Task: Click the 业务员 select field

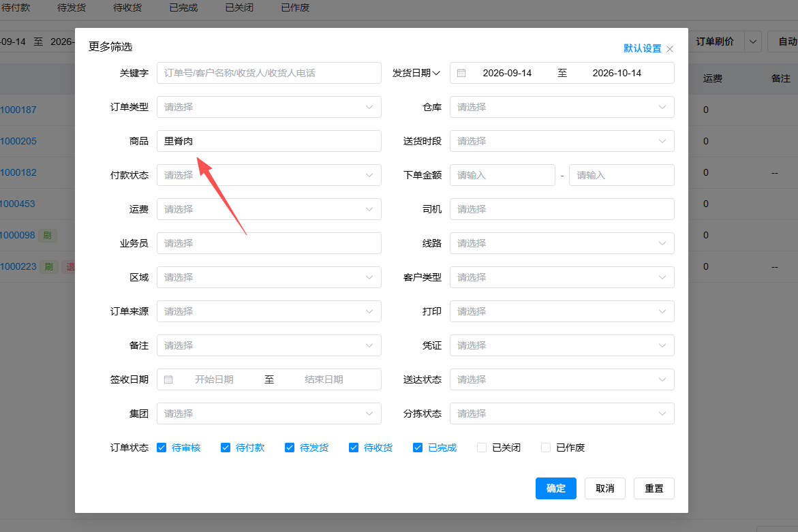Action: [x=268, y=244]
